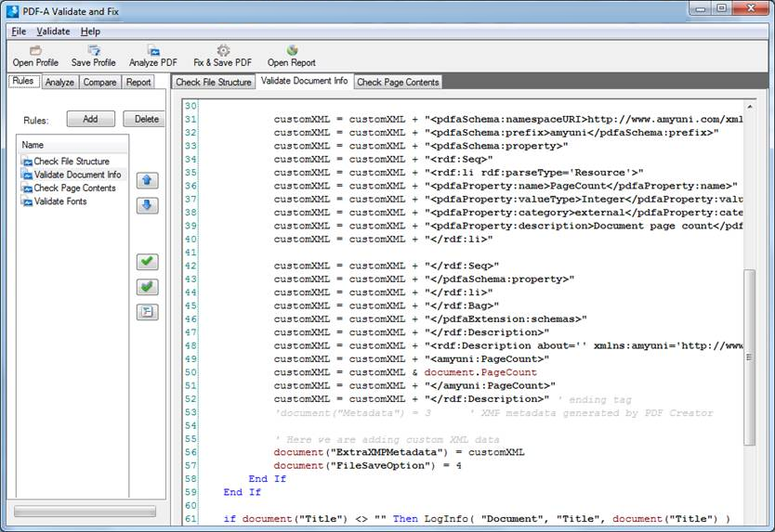
Task: Move rule down with blue down arrow
Action: pyautogui.click(x=147, y=205)
